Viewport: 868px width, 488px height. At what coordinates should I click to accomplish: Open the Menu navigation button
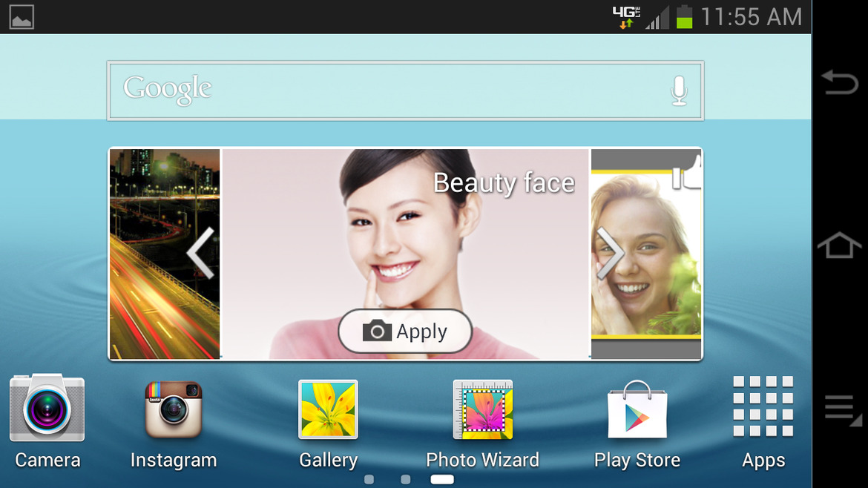[840, 409]
